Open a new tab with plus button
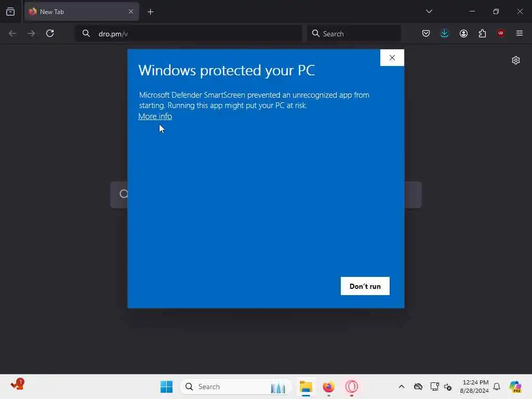The width and height of the screenshot is (532, 399). tap(151, 12)
